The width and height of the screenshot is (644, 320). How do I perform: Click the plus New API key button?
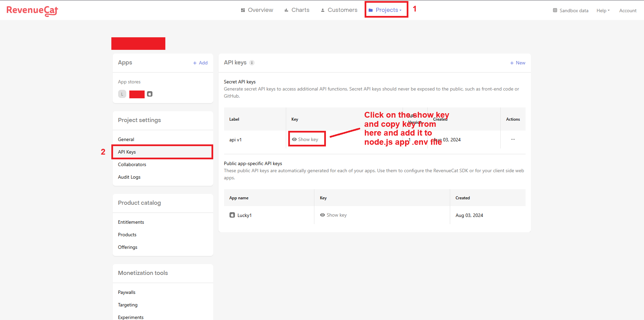517,63
